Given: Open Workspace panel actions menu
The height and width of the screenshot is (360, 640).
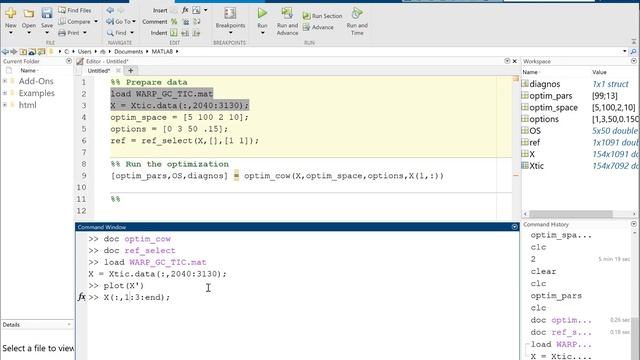Looking at the screenshot, I should point(633,61).
